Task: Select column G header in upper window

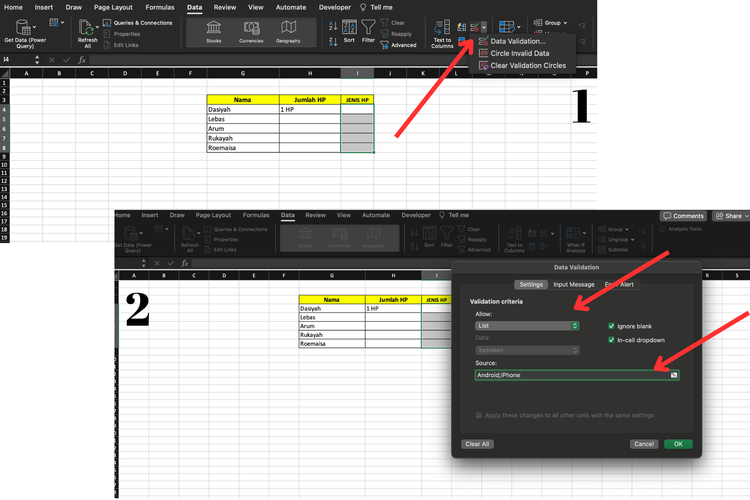Action: pos(243,73)
